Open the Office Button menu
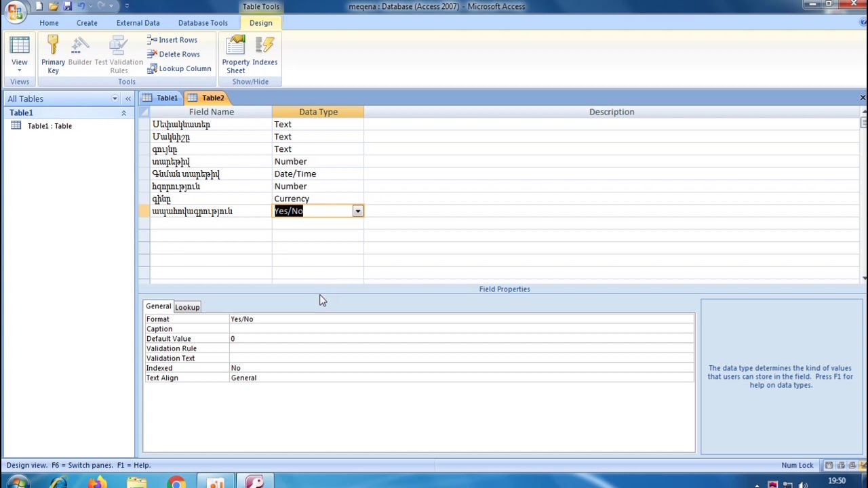This screenshot has height=488, width=868. tap(14, 10)
